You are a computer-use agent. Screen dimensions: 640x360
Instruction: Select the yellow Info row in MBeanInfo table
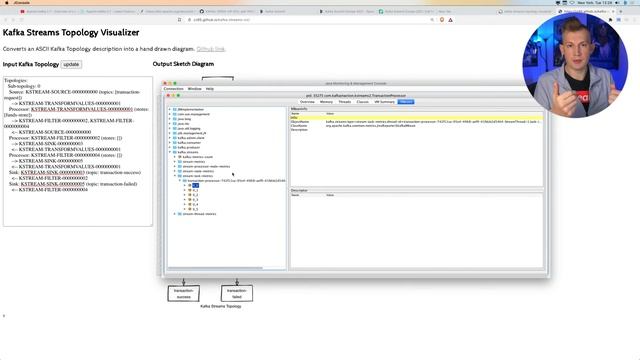[417, 118]
